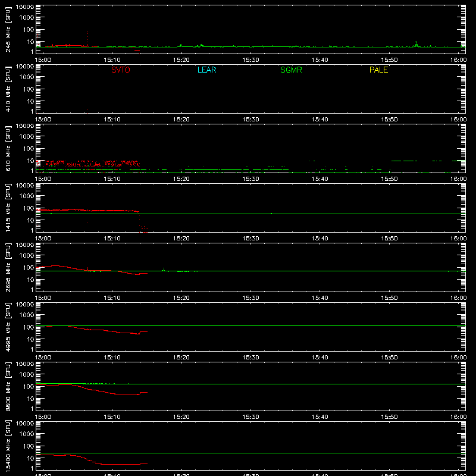The height and width of the screenshot is (476, 476).
Task: Click 1000 on the 410 MHz y-axis
Action: [x=27, y=77]
